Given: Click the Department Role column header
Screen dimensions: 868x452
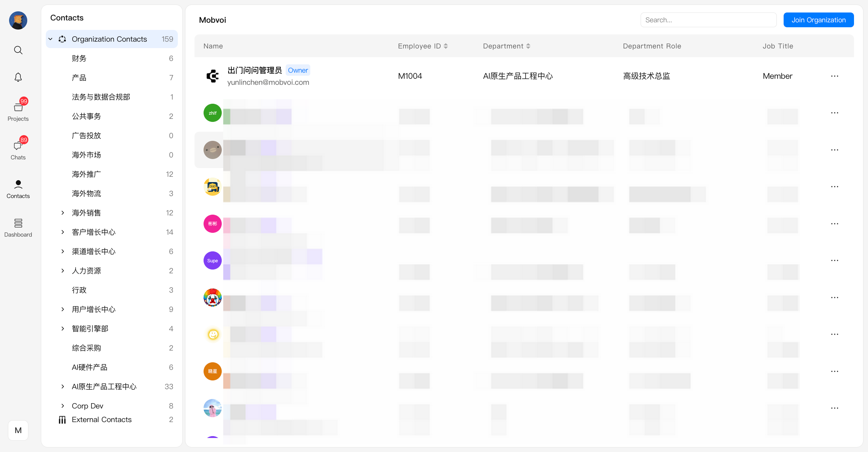Looking at the screenshot, I should click(x=652, y=46).
